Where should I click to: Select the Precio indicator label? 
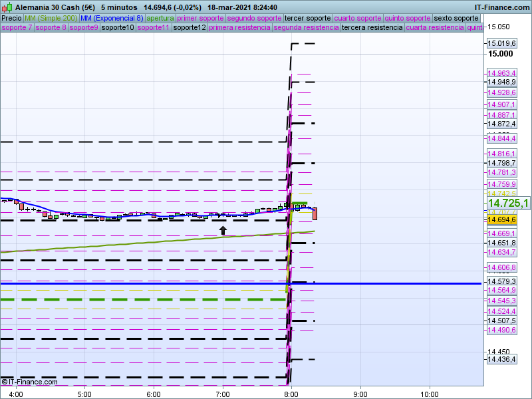[x=11, y=18]
